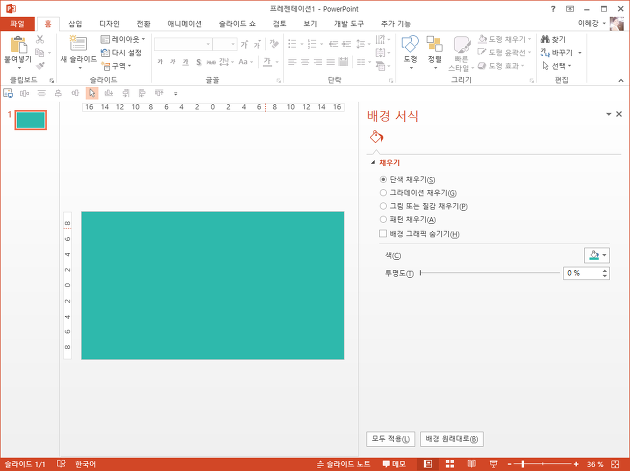Open the account name 이혜강 menu

click(x=591, y=23)
